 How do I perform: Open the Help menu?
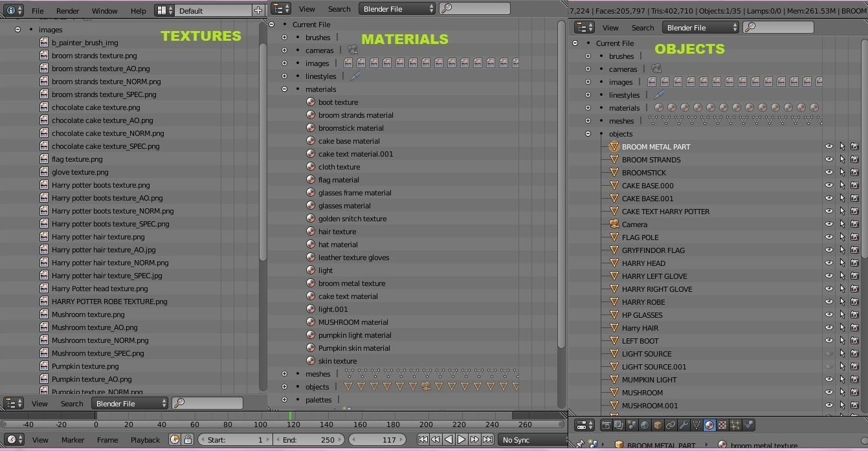[139, 11]
